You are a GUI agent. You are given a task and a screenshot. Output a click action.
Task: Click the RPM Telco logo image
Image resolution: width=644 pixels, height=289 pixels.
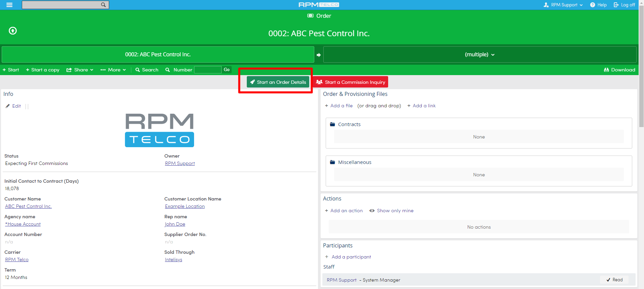[159, 130]
